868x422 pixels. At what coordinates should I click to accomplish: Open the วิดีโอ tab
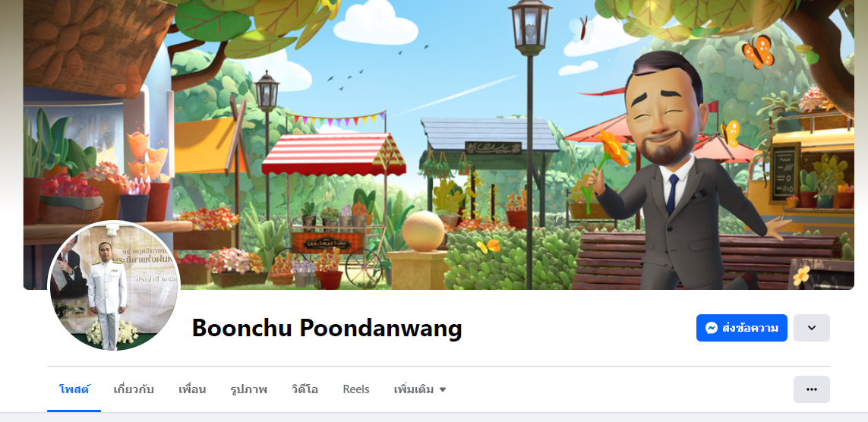tap(305, 389)
